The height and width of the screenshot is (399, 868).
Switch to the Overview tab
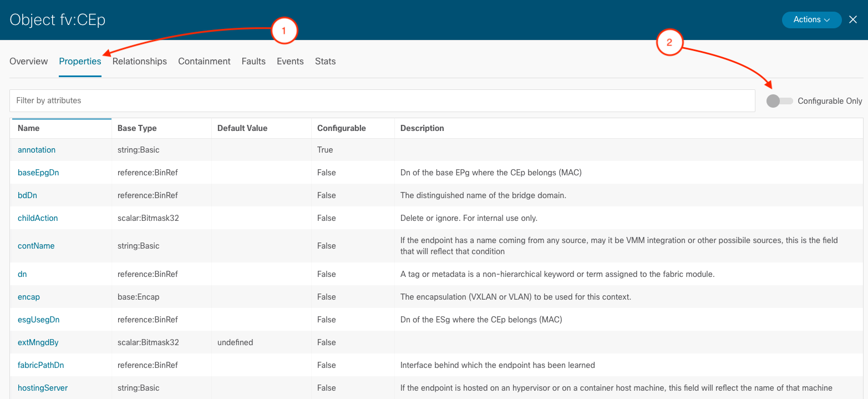point(29,62)
